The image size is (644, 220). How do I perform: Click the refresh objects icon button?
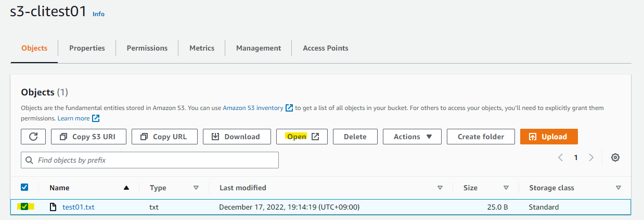(x=33, y=137)
